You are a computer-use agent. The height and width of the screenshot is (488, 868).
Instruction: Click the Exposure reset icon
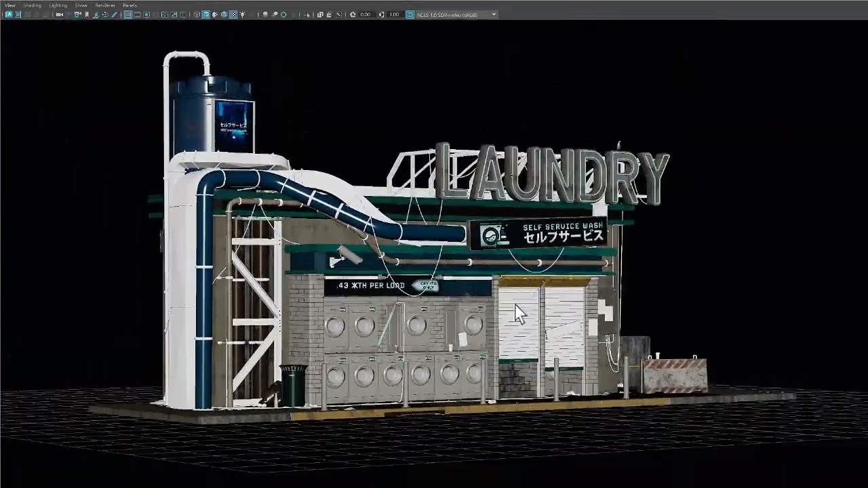point(353,14)
